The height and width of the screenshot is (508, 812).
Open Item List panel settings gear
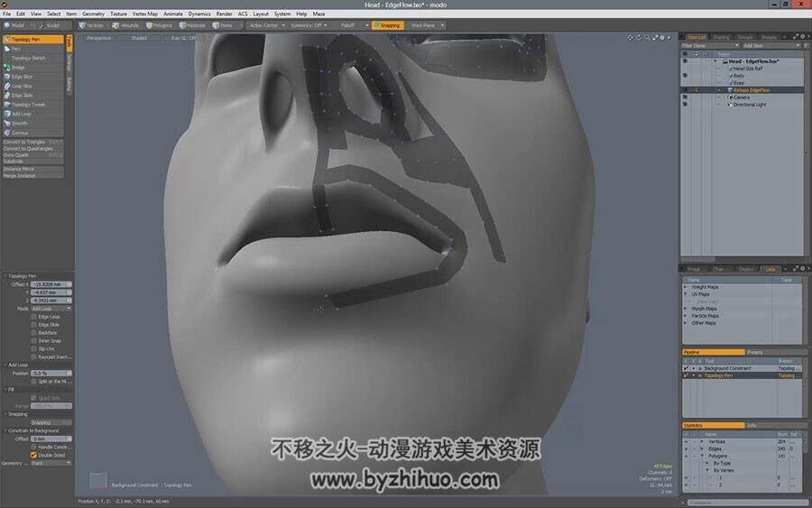pyautogui.click(x=803, y=37)
